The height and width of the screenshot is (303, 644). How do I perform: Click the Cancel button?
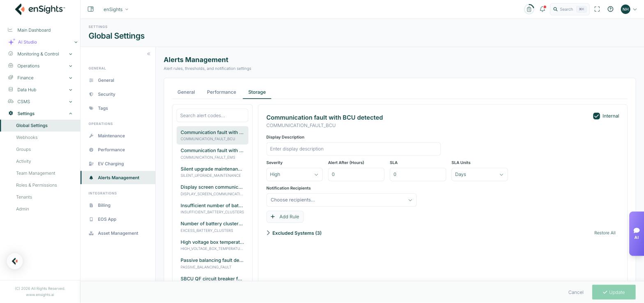click(x=576, y=292)
